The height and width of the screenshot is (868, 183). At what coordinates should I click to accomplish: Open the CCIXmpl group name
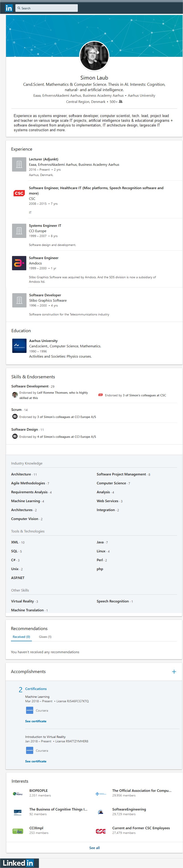[36, 828]
